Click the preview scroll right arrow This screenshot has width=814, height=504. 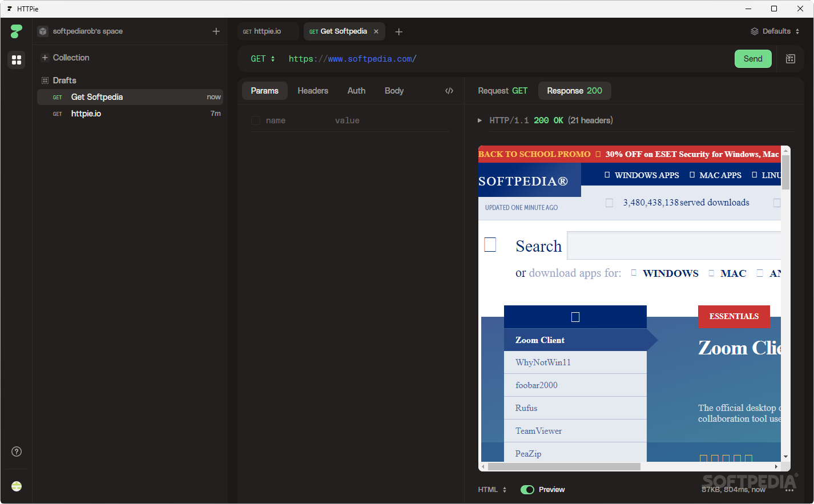click(x=776, y=466)
